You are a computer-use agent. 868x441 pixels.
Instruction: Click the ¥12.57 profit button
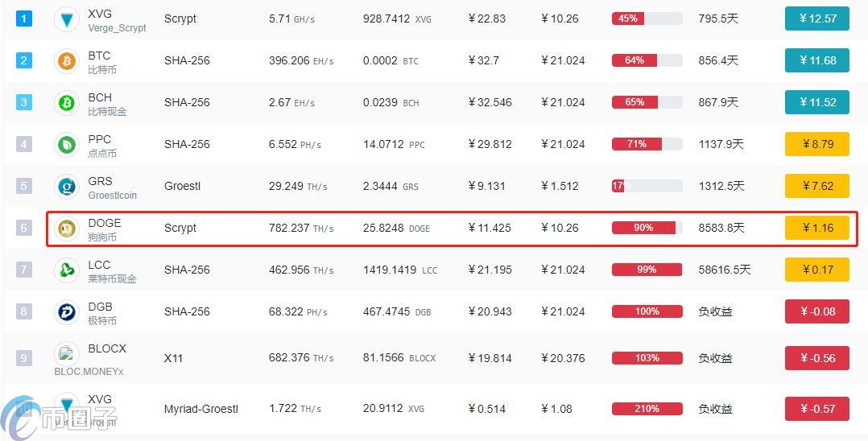[x=817, y=19]
